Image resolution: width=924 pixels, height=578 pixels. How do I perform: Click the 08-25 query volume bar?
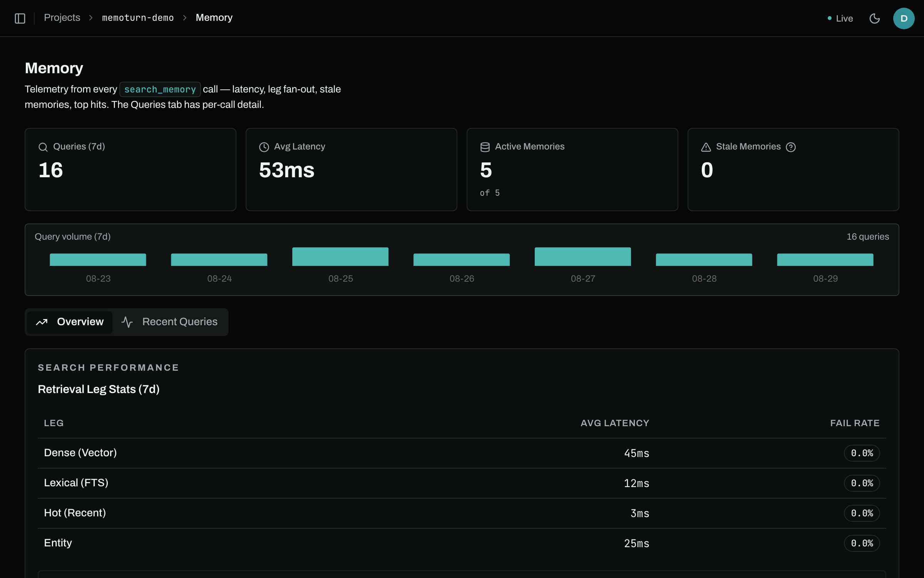[340, 257]
